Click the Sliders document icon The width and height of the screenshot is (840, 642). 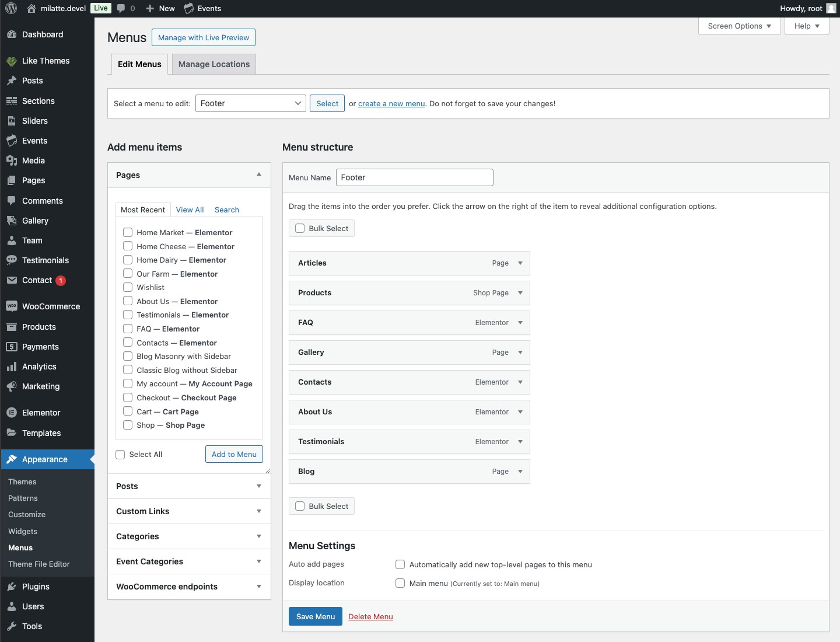tap(12, 121)
